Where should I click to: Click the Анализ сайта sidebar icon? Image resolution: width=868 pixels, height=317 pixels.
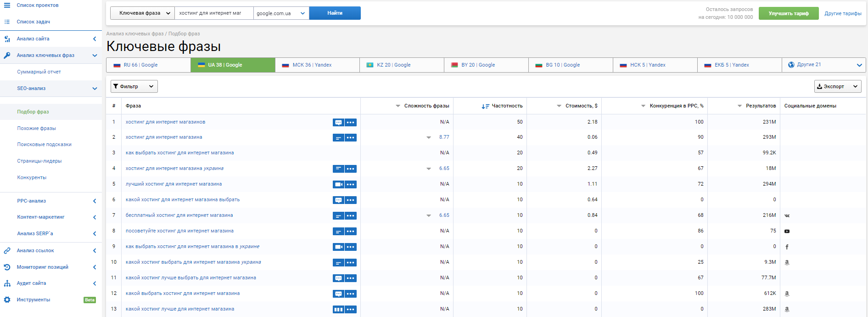7,39
